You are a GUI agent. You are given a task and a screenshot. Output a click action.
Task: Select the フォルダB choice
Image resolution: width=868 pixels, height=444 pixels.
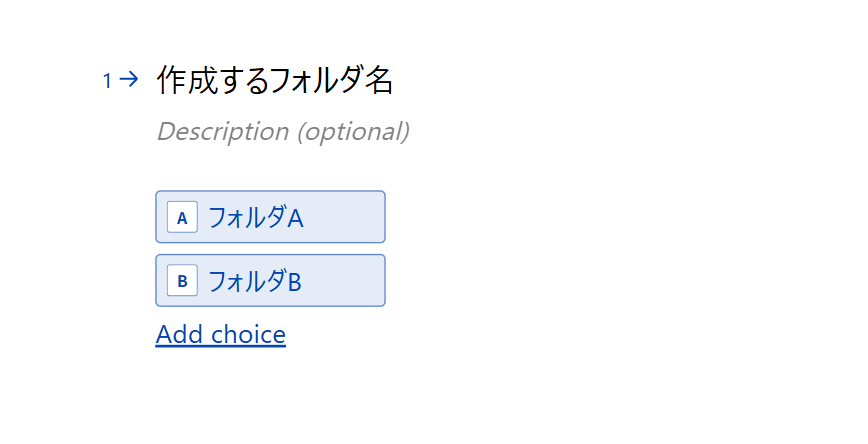[270, 281]
